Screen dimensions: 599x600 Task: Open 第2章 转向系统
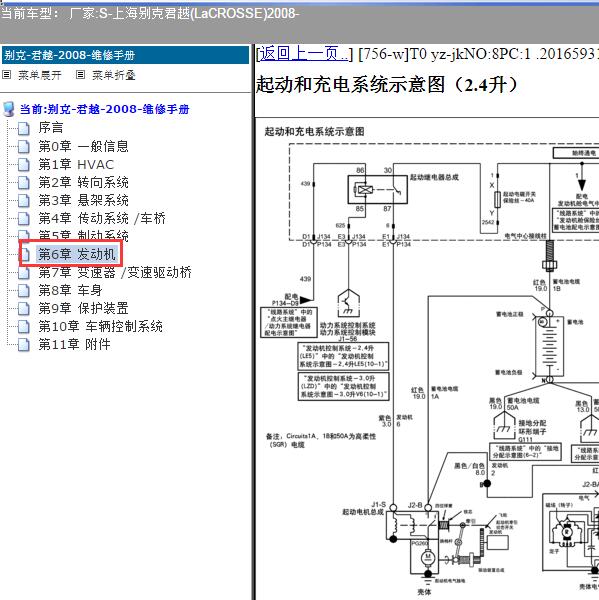(83, 183)
